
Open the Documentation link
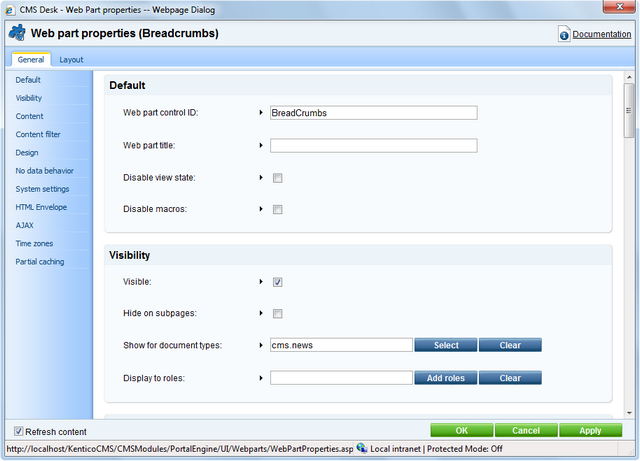pyautogui.click(x=601, y=34)
